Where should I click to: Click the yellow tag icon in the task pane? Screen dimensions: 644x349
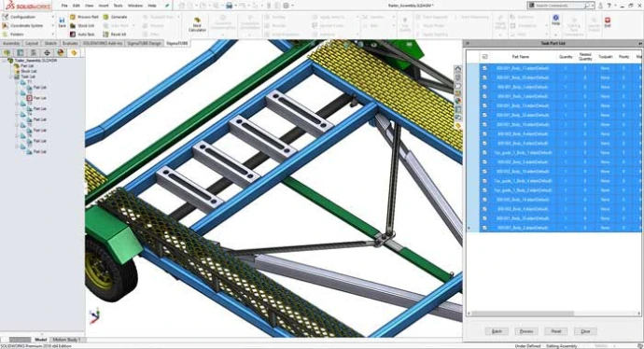458,126
